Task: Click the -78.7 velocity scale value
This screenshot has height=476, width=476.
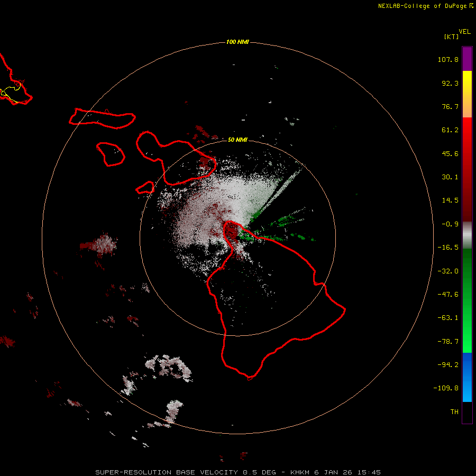Action: click(448, 342)
